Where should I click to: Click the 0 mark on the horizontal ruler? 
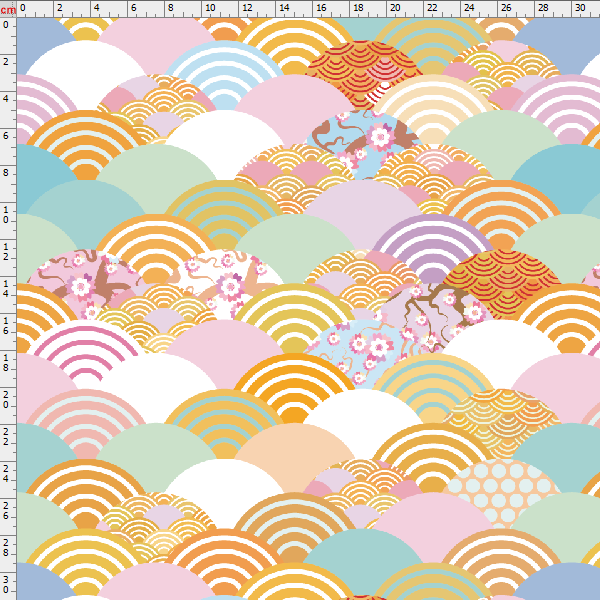click(x=23, y=8)
